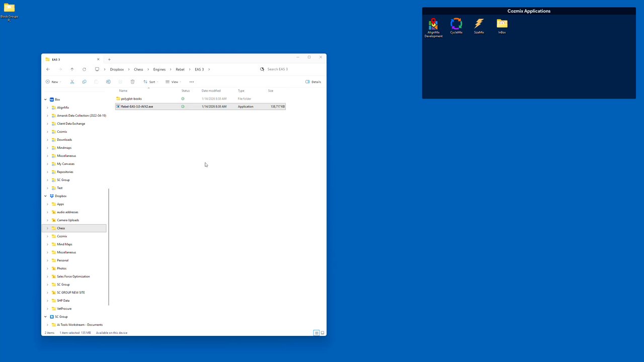
Task: Expand the AlignMix folder in the tree
Action: (x=47, y=108)
